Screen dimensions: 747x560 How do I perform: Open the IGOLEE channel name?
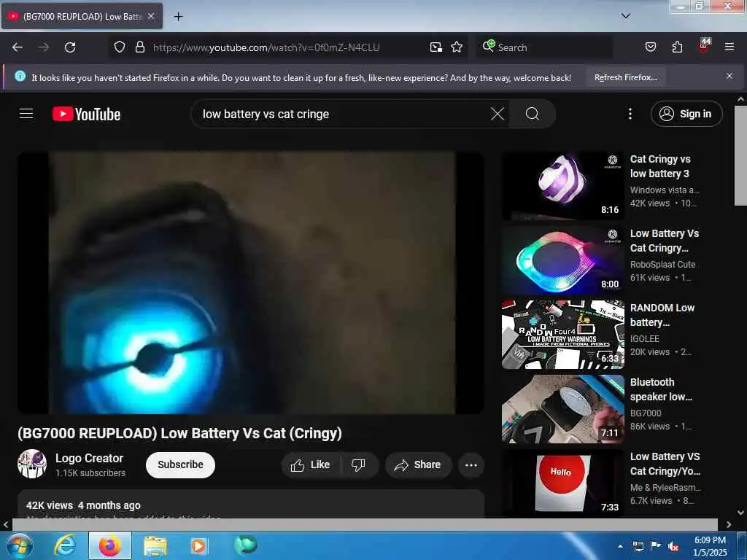tap(645, 338)
